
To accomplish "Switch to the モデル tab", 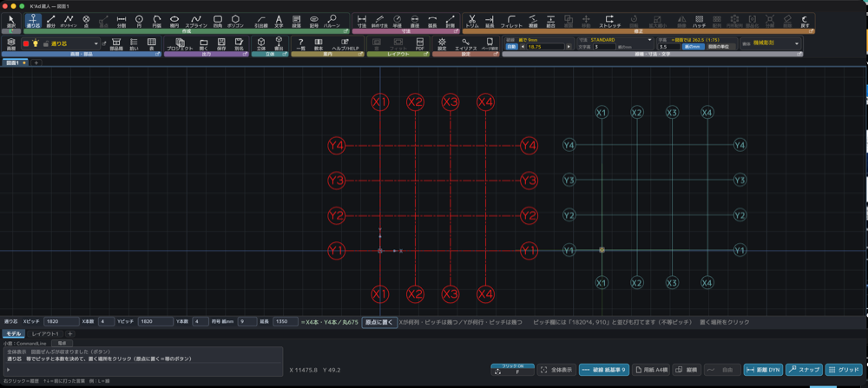I will [14, 334].
